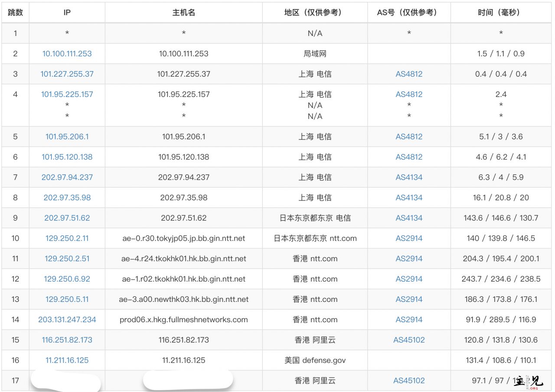
Task: Click time value 186.3 / 173.8 / 176.1
Action: point(501,299)
